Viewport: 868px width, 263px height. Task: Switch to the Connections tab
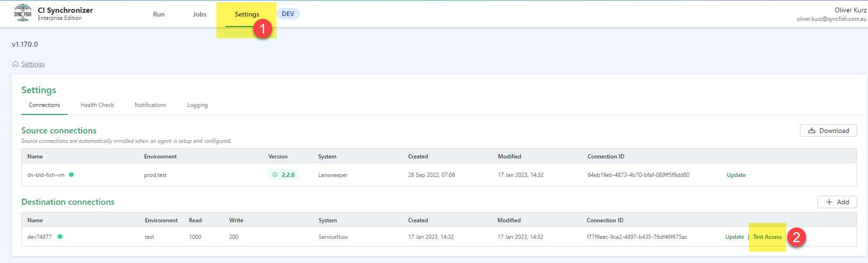44,105
